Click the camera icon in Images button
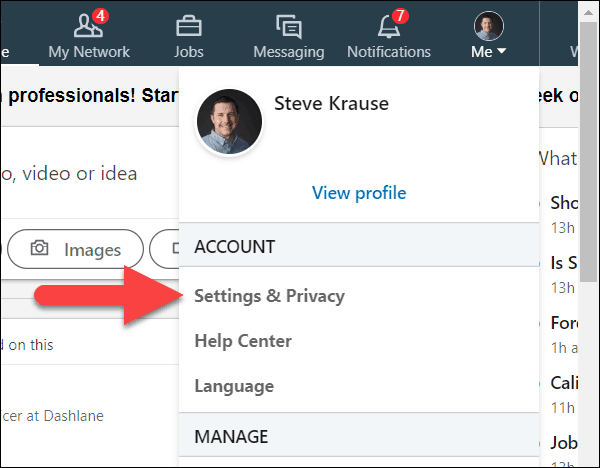This screenshot has width=600, height=468. (39, 248)
